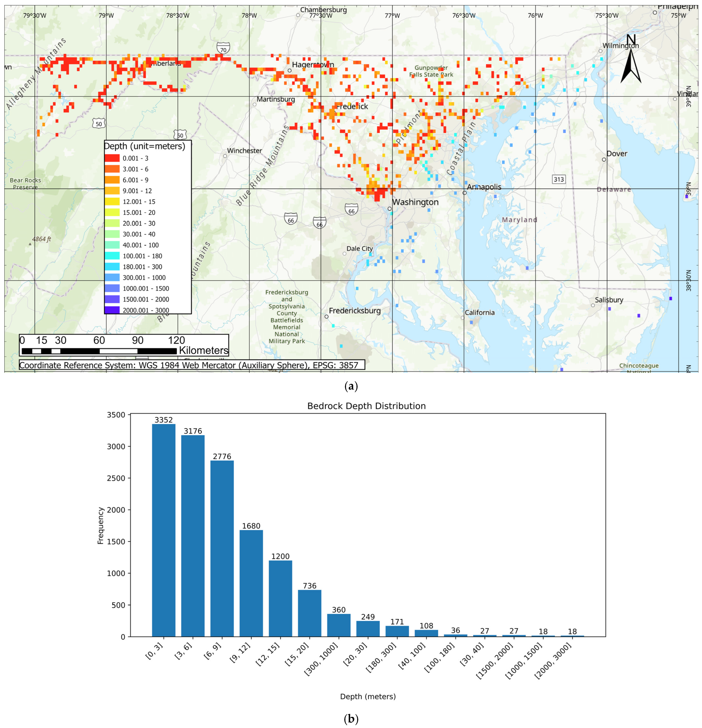Click the north arrow compass icon

630,63
